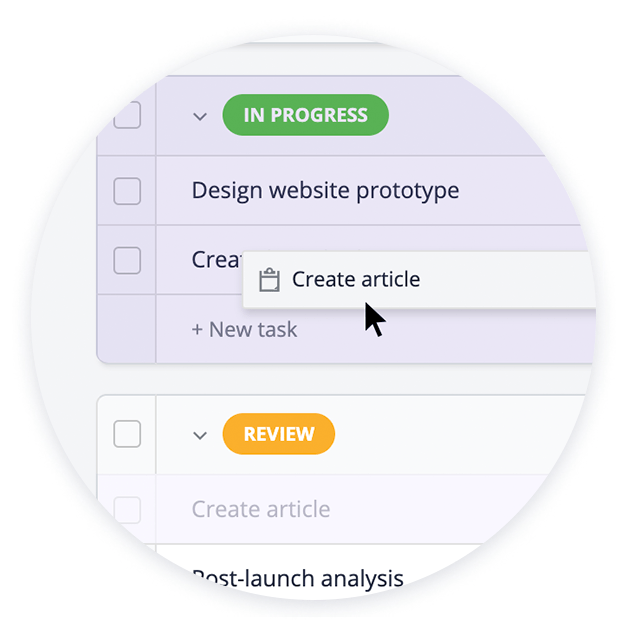Click the dragged Create article card text
This screenshot has width=627, height=627.
coord(356,279)
